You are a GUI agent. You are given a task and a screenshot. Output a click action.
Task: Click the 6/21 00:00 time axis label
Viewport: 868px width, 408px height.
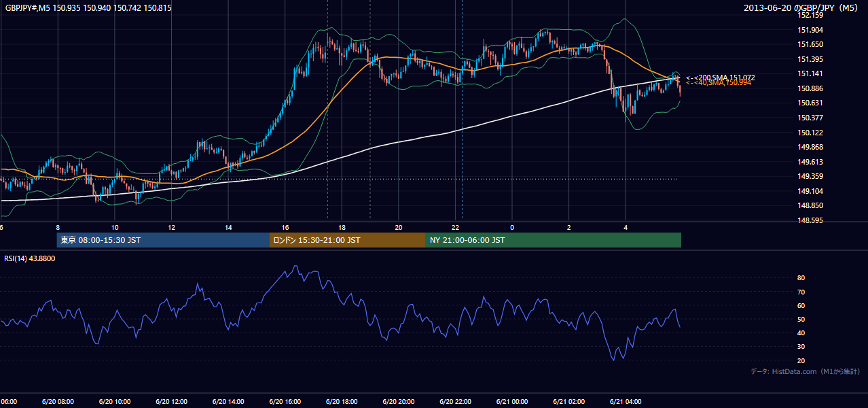pyautogui.click(x=512, y=402)
